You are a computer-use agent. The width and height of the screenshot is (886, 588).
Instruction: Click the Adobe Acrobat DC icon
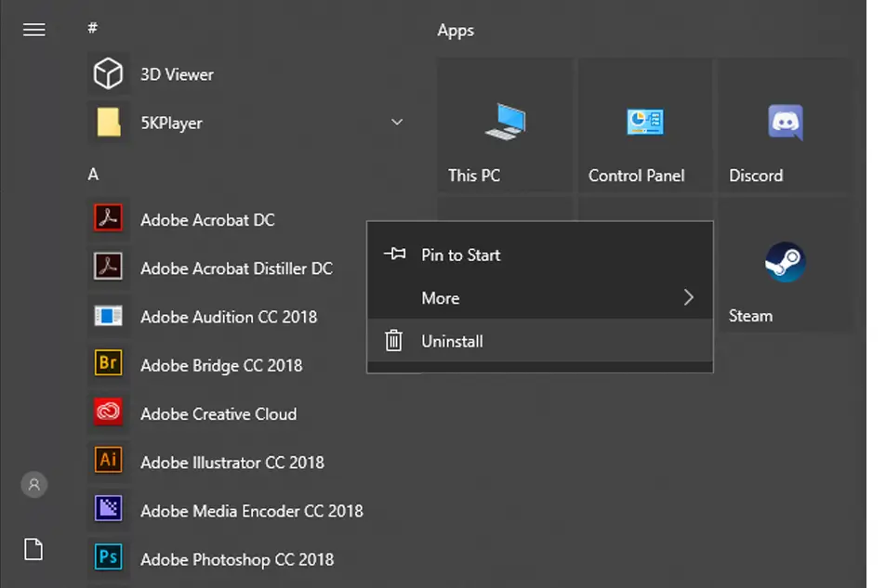point(109,219)
